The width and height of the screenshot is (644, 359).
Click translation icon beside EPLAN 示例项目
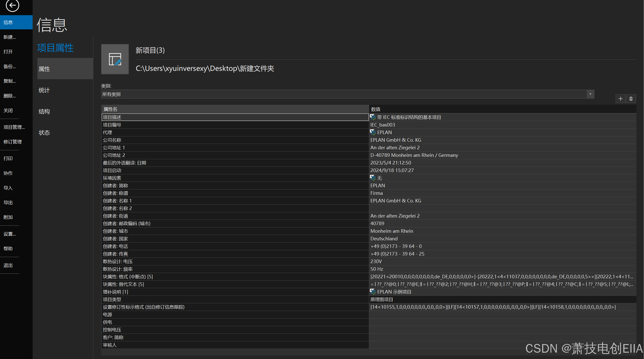click(x=373, y=292)
